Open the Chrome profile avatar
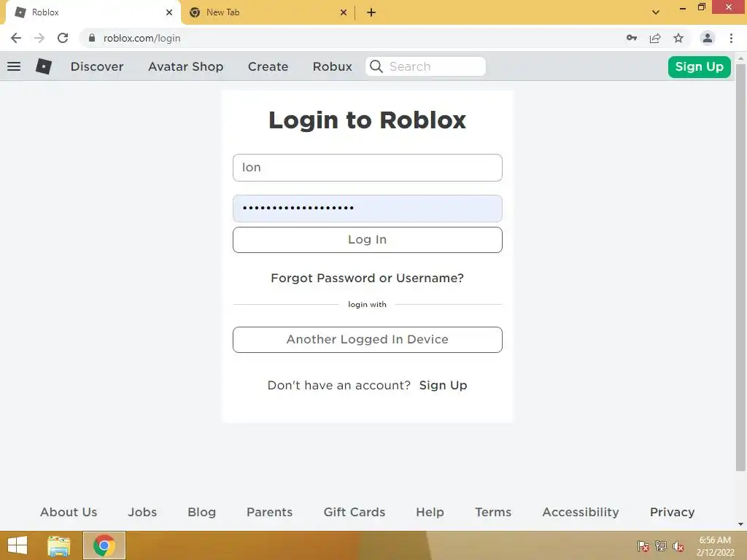The image size is (747, 560). click(708, 38)
